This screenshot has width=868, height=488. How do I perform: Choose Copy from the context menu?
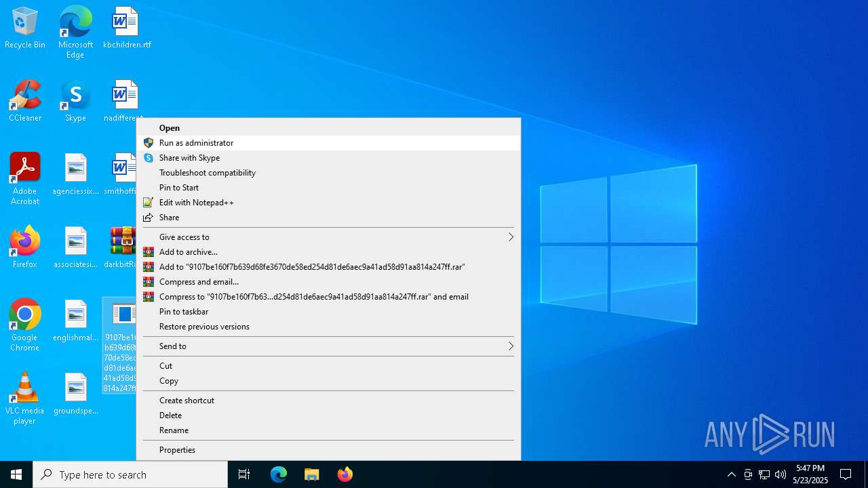click(328, 381)
